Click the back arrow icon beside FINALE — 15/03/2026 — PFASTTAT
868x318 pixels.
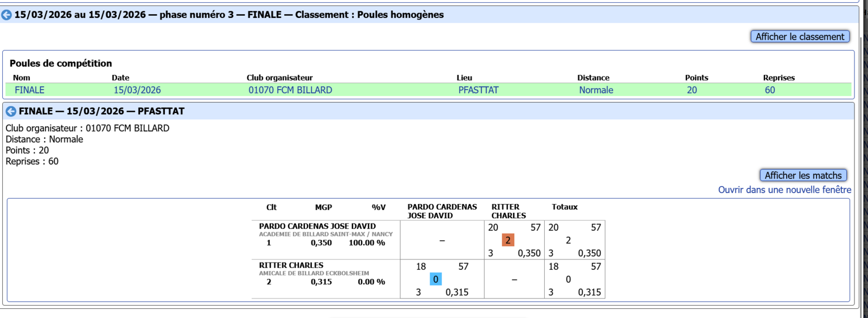[11, 111]
